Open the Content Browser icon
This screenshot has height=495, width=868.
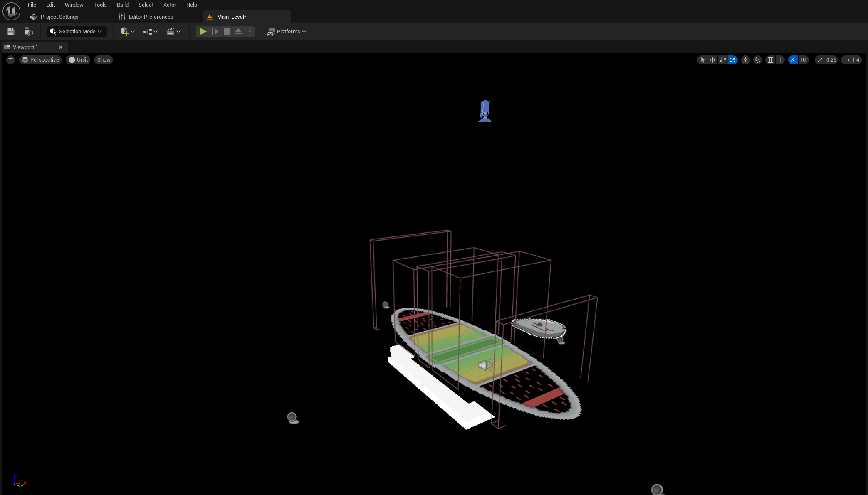29,32
